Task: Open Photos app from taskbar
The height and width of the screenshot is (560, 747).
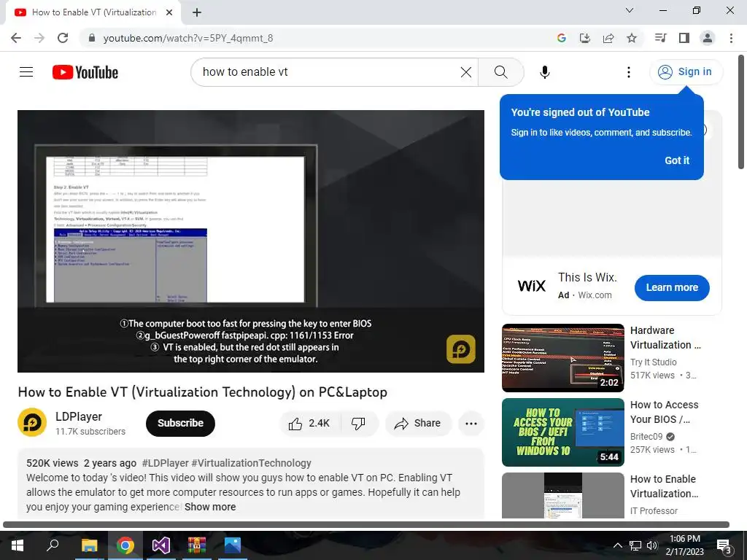Action: [x=233, y=545]
